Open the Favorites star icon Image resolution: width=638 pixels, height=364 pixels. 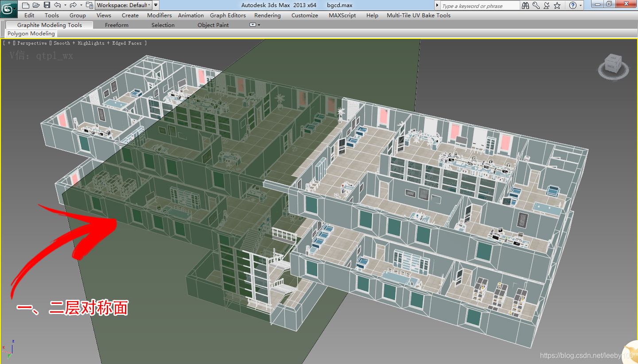[557, 6]
